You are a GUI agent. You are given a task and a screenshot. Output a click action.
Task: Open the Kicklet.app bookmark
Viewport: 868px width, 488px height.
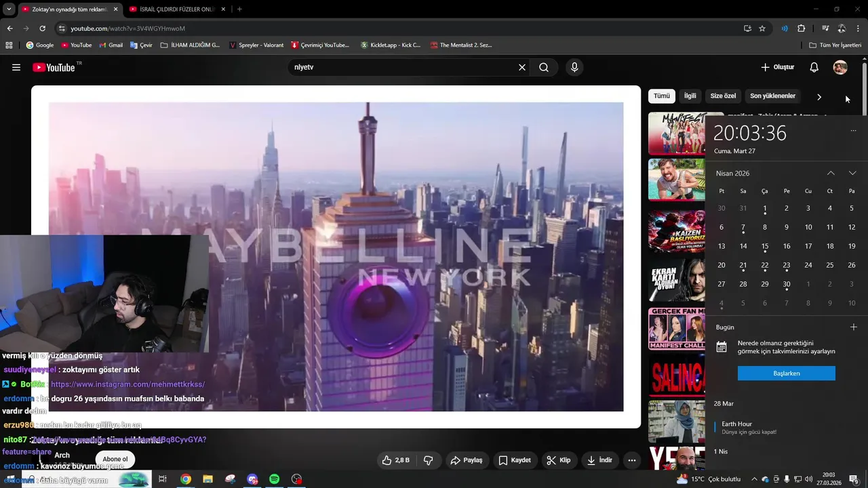(391, 45)
